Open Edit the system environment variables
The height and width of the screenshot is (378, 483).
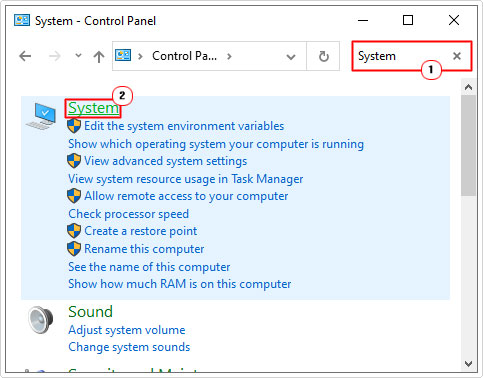(184, 126)
